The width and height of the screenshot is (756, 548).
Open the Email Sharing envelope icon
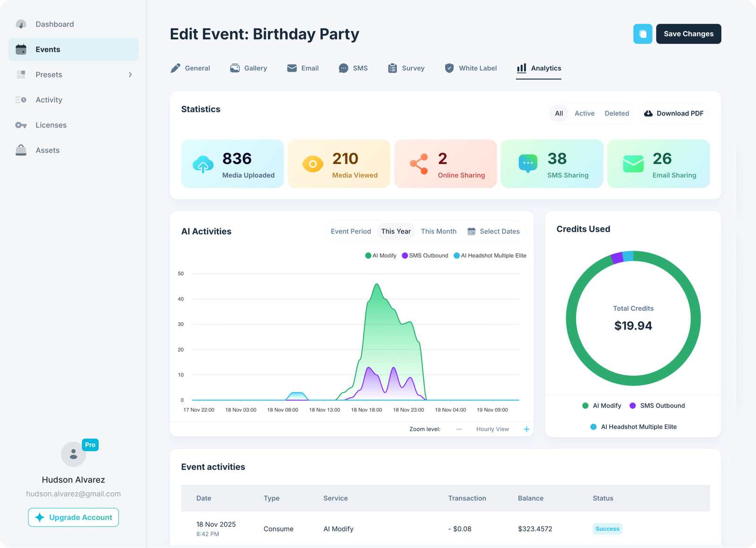click(633, 164)
